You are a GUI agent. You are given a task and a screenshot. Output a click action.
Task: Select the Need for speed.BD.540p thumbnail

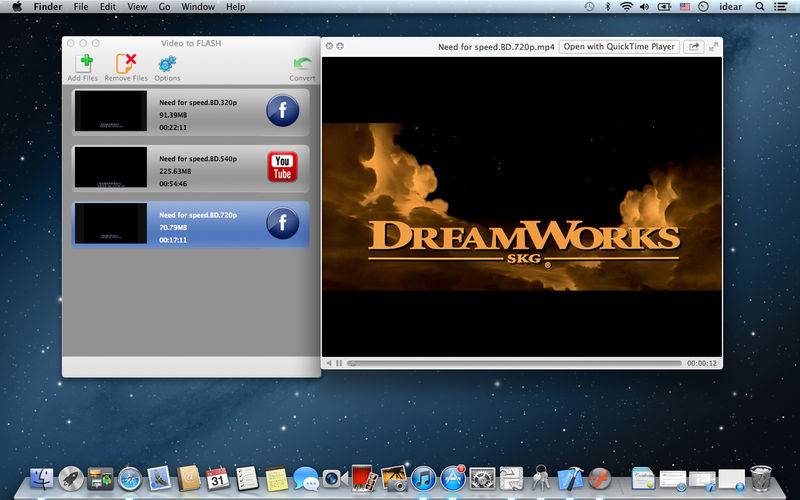click(x=111, y=167)
